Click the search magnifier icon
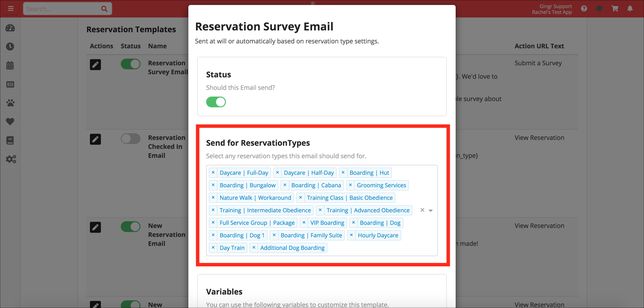 pyautogui.click(x=104, y=9)
